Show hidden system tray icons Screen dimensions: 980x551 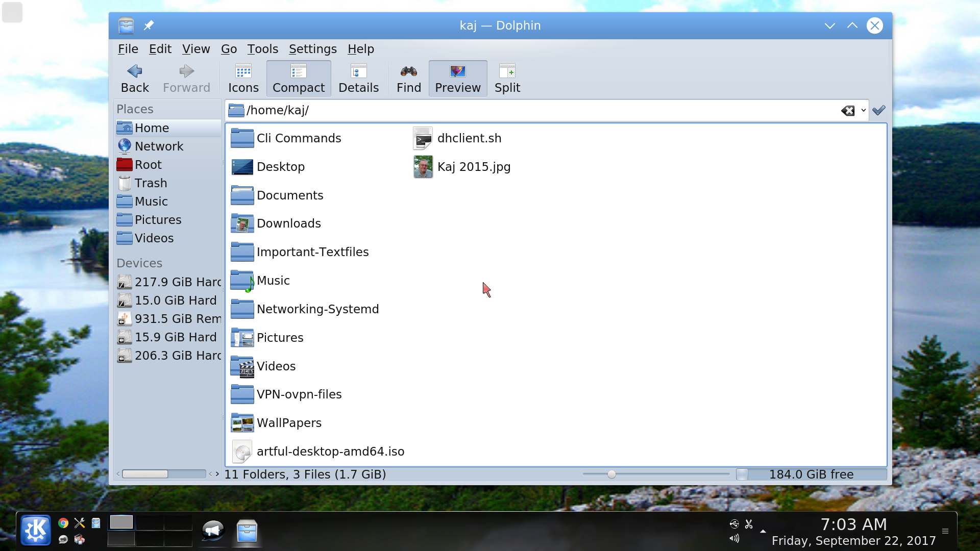click(x=763, y=531)
